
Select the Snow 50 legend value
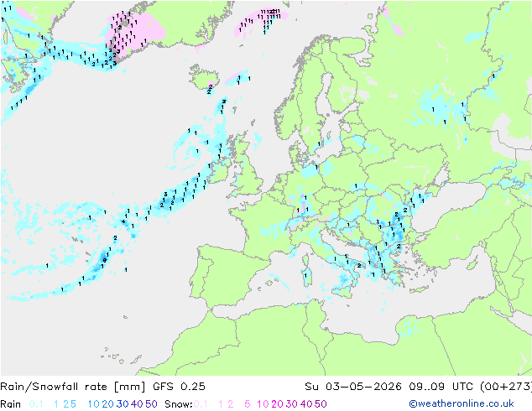point(321,404)
